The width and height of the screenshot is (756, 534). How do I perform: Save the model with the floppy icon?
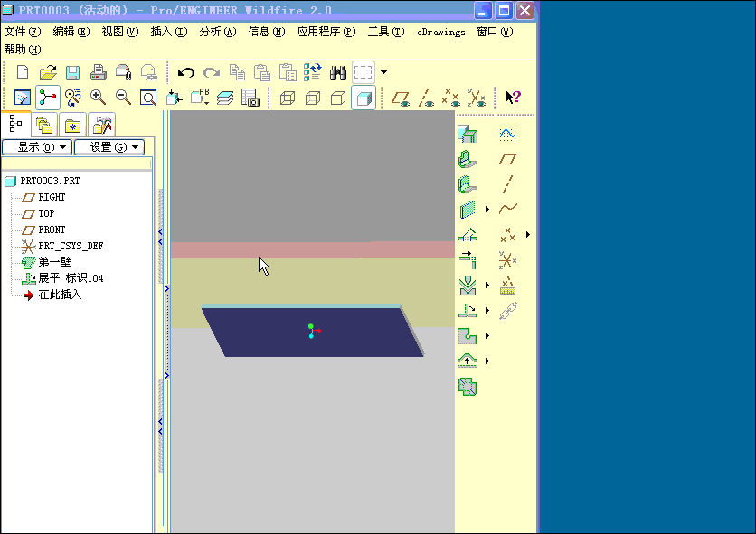[73, 72]
